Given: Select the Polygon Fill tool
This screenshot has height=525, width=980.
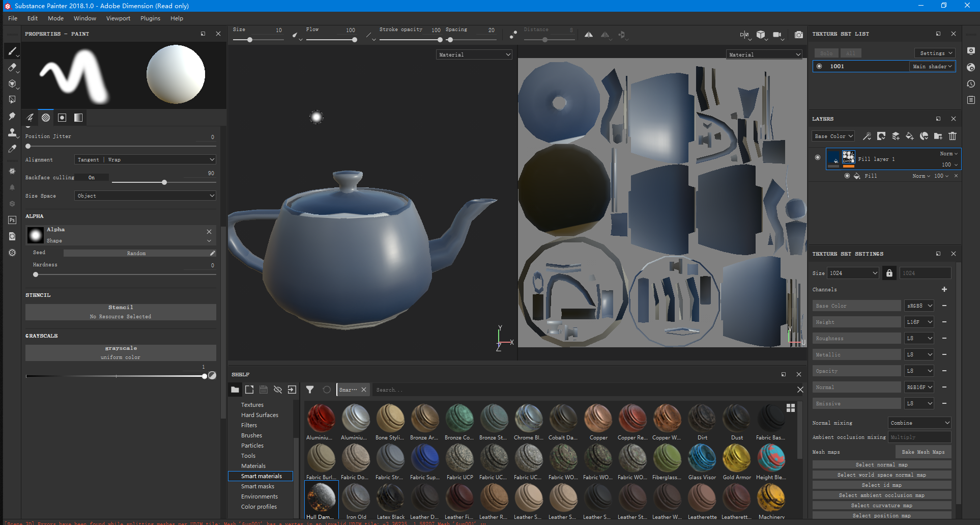Looking at the screenshot, I should click(12, 100).
